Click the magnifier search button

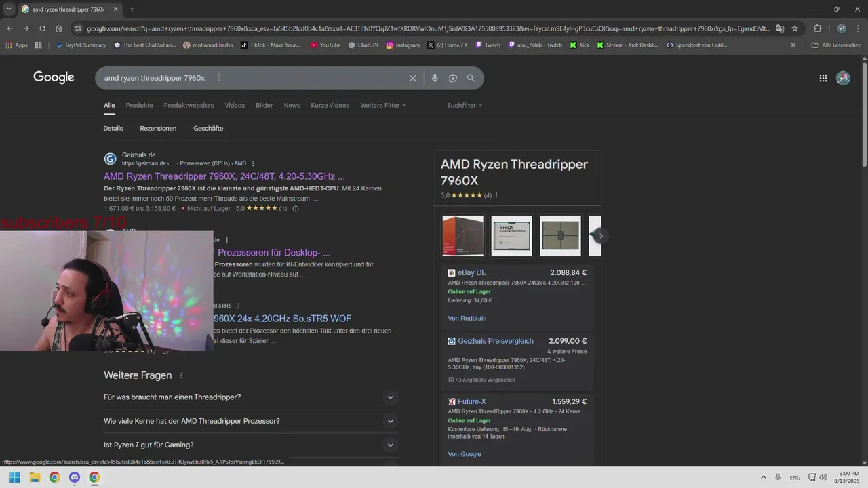tap(471, 78)
